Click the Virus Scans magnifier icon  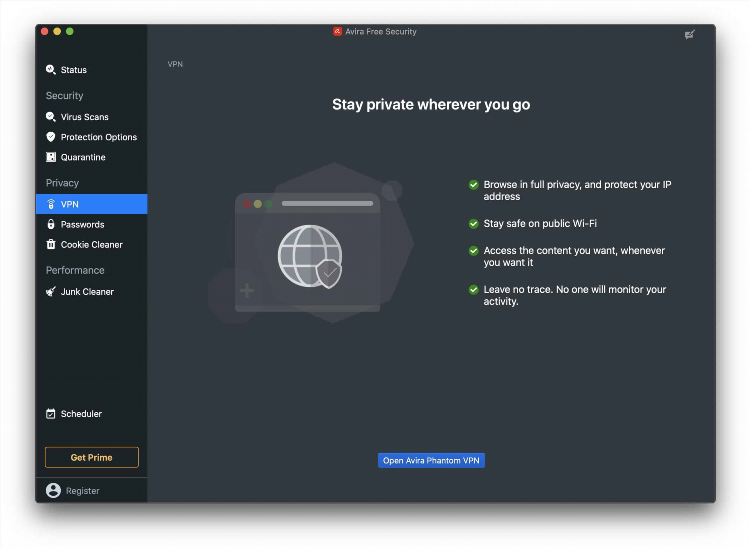click(51, 117)
